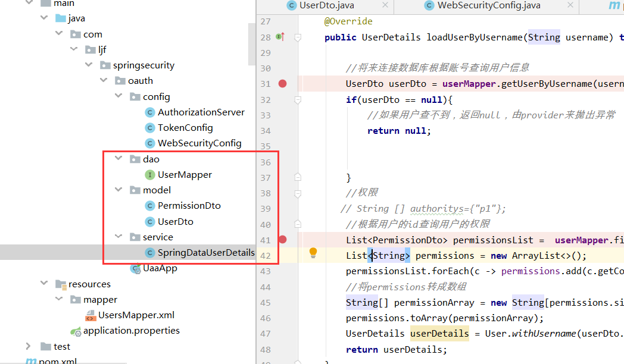Open UserDto in the project tree
The height and width of the screenshot is (364, 624).
[176, 222]
